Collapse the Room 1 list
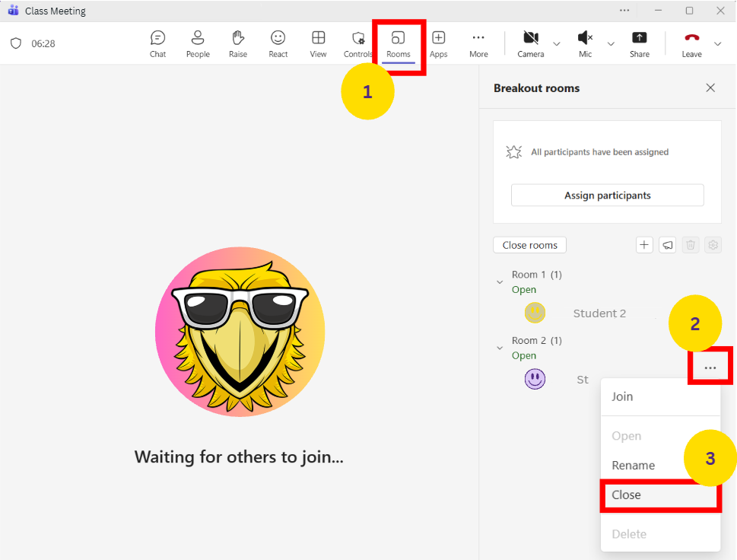Screen dimensions: 737x560 (500, 282)
